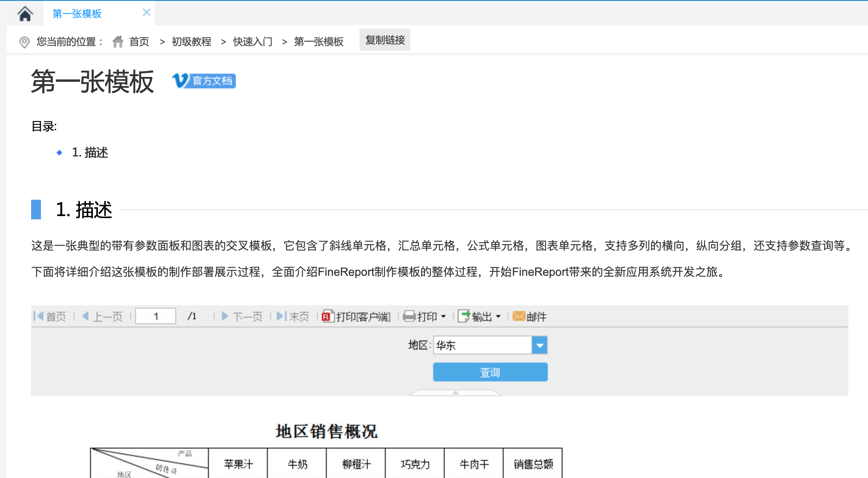Open 初级教程 breadcrumb link
This screenshot has height=478, width=868.
[192, 42]
